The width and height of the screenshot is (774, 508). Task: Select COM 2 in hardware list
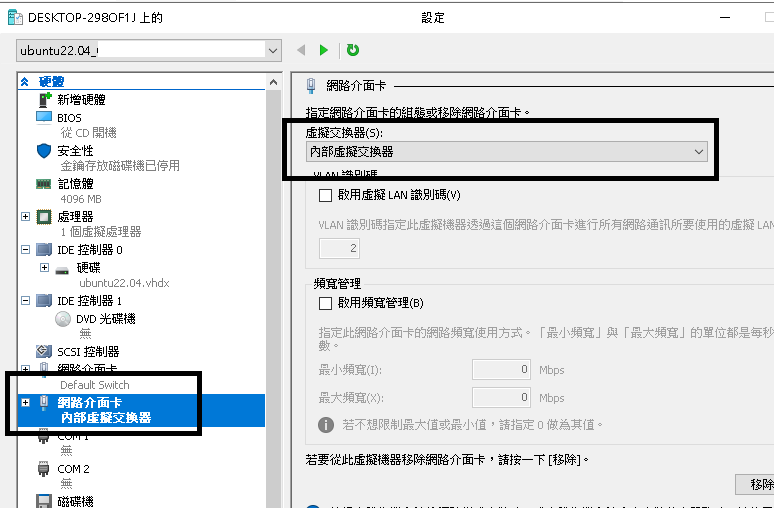(73, 468)
